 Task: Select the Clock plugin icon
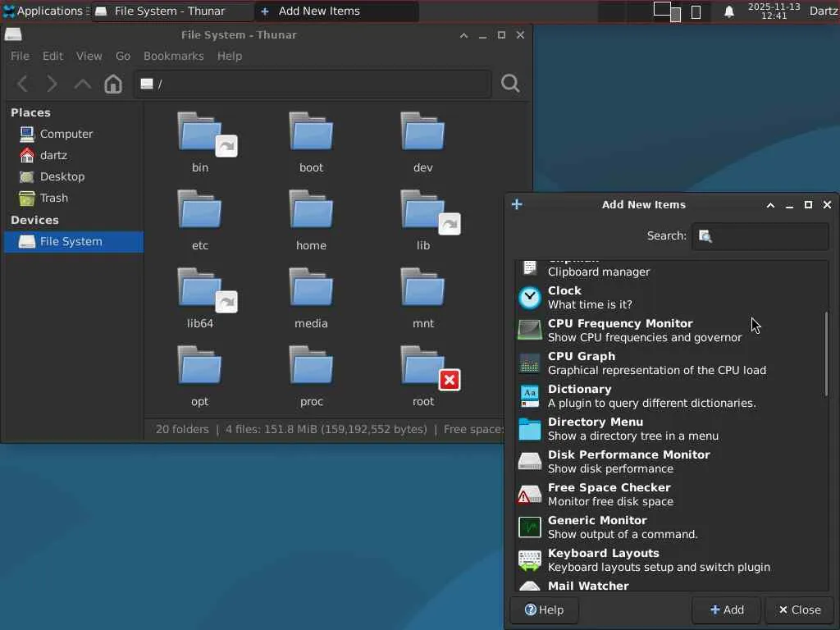(530, 297)
